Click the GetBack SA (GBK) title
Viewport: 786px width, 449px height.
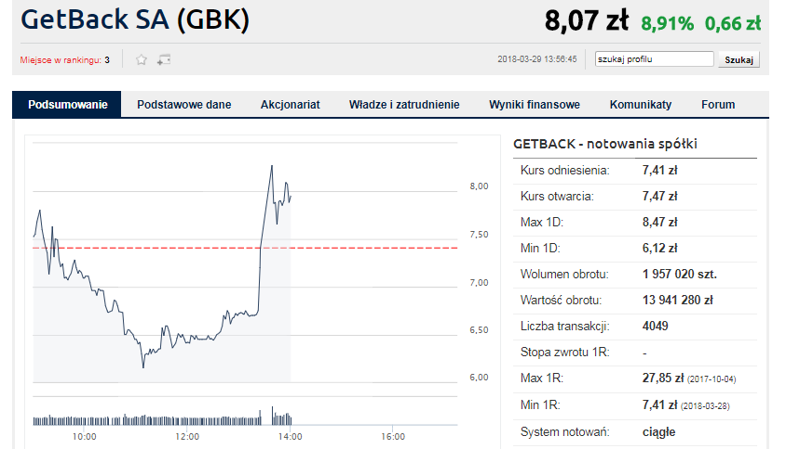135,20
